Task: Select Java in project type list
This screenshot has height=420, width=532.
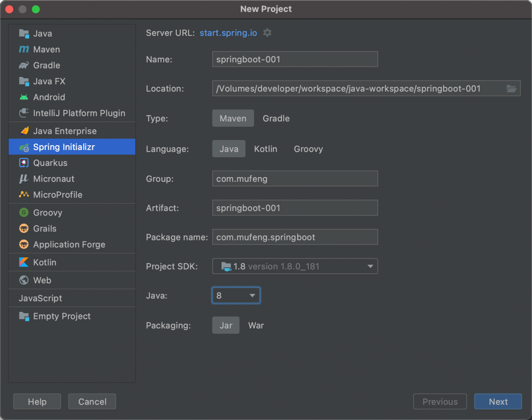Action: click(72, 34)
